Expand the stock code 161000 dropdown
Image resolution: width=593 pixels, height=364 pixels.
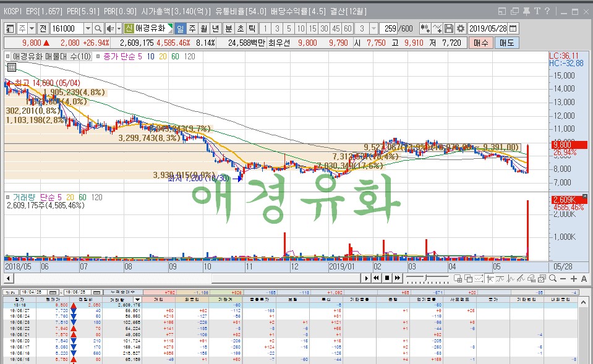pos(88,28)
